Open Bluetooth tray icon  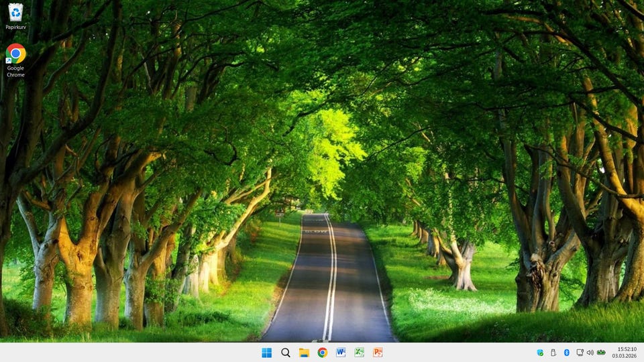coord(566,353)
